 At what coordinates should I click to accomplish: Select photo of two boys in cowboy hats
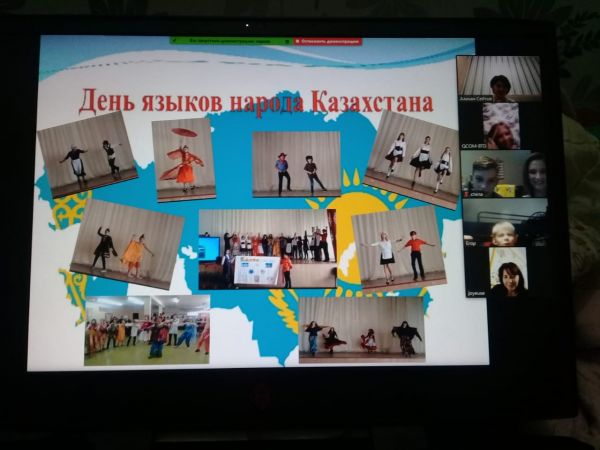tap(296, 163)
